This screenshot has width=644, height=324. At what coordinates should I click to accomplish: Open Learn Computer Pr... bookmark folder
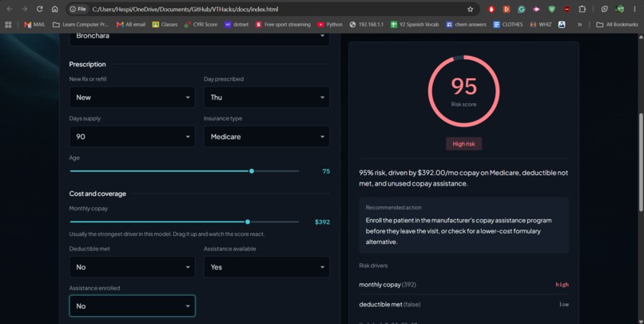pyautogui.click(x=81, y=25)
